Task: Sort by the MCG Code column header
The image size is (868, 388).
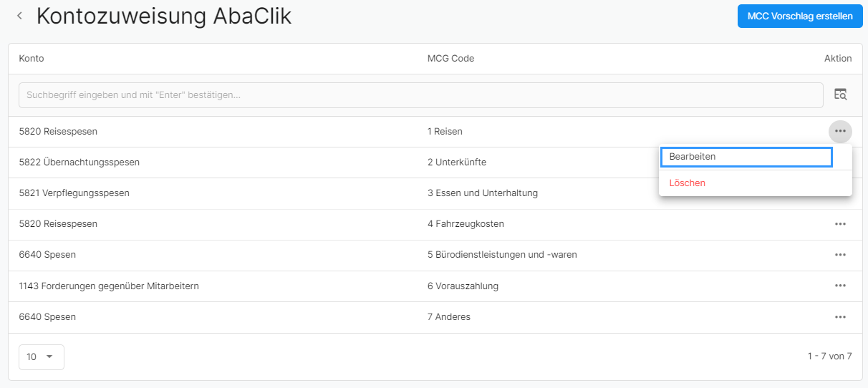Action: (x=450, y=59)
